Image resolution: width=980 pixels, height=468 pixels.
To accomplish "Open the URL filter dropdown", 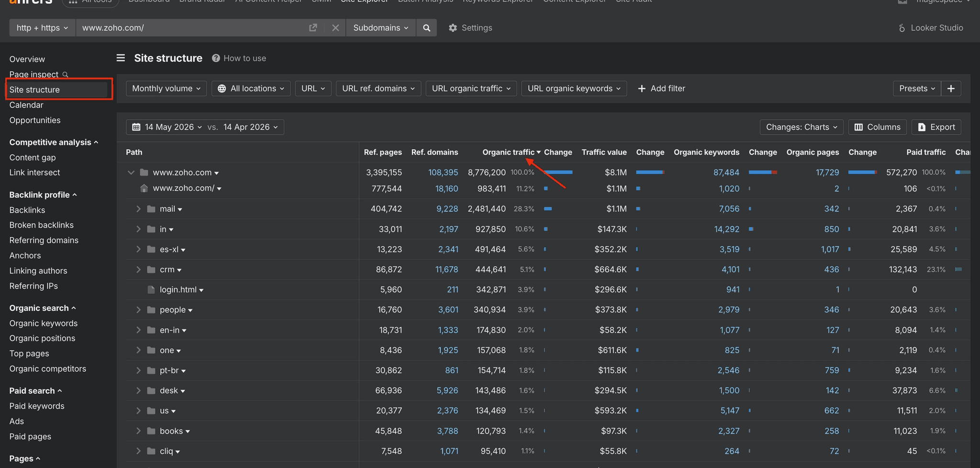I will (x=313, y=89).
